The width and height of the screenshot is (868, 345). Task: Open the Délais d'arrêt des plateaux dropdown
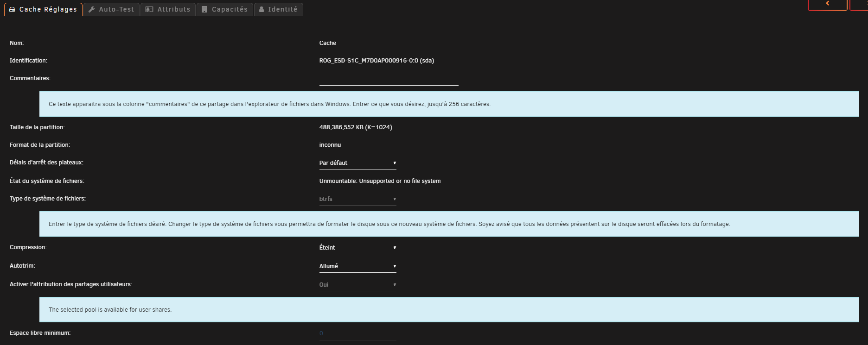coord(357,163)
